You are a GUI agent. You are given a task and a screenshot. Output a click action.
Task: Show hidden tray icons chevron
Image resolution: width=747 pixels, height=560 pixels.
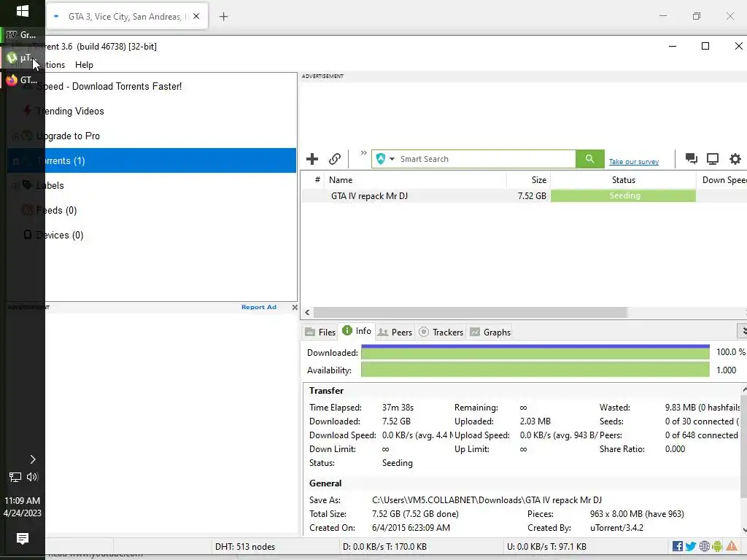click(32, 459)
